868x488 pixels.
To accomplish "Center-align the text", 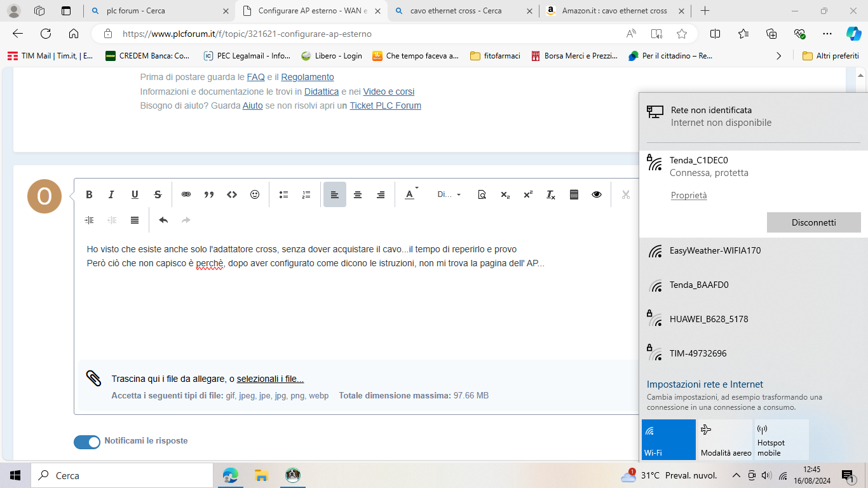I will [358, 194].
